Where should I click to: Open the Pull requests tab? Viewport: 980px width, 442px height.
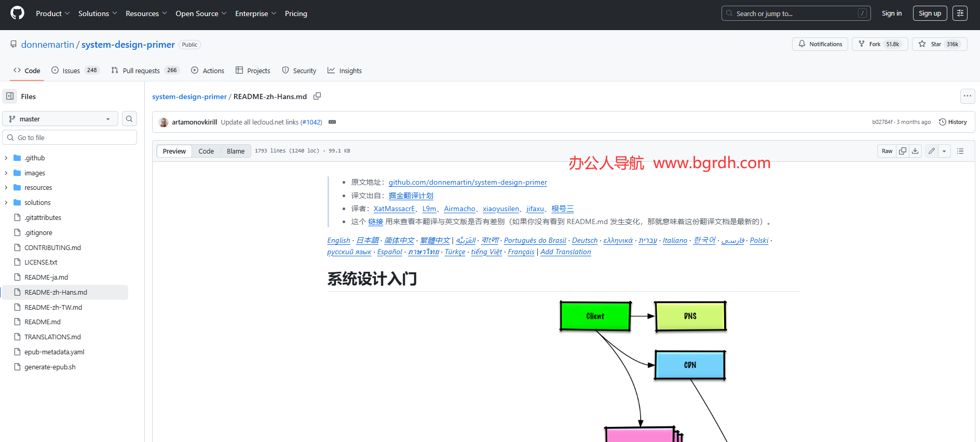145,71
